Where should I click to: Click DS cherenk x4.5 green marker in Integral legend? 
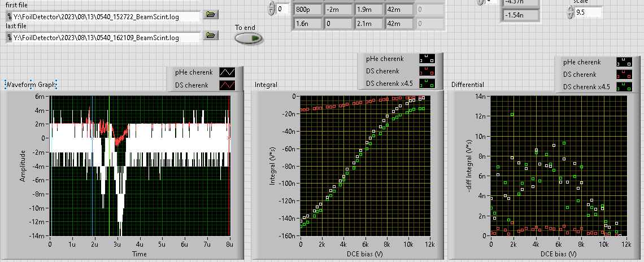427,84
